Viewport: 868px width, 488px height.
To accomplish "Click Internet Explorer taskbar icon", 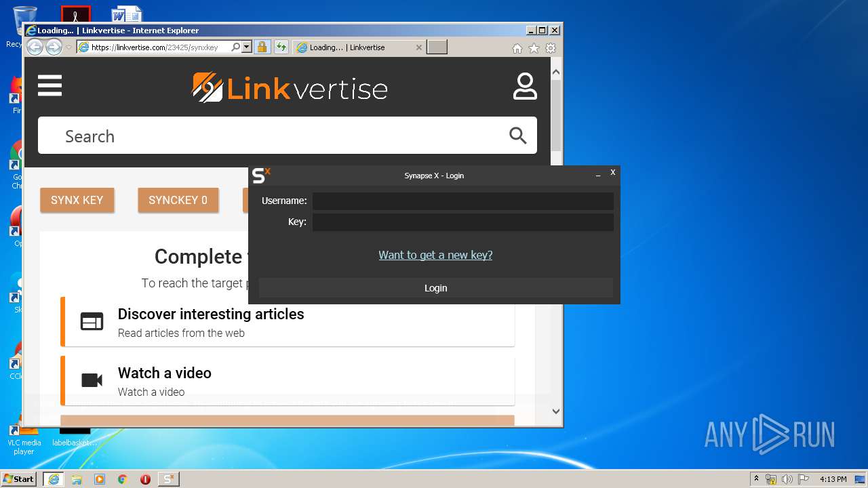I will 54,479.
